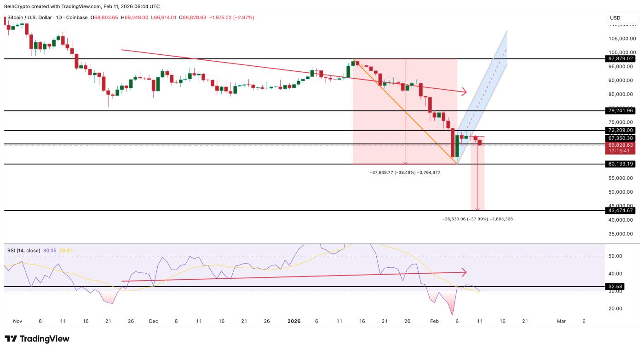
Task: Click the arrowhead pointing down to 43,474.67
Action: 478,208
